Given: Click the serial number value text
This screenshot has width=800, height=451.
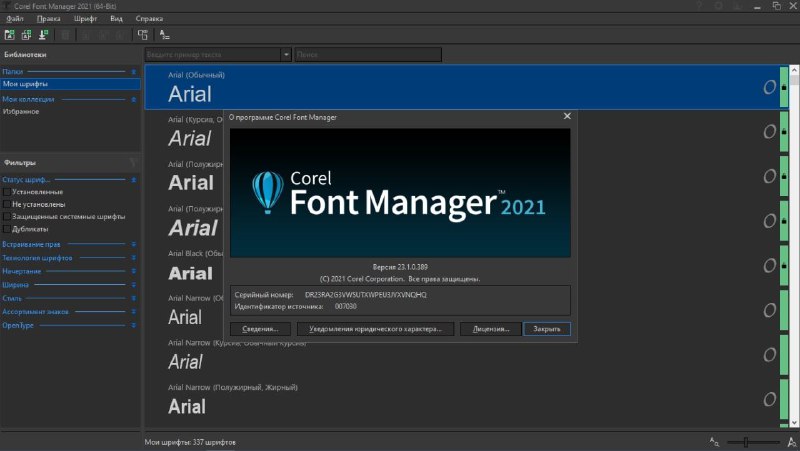Looking at the screenshot, I should (x=365, y=294).
